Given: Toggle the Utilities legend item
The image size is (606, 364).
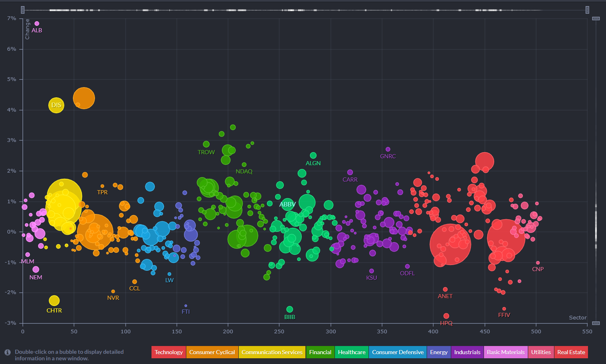Looking at the screenshot, I should point(541,352).
